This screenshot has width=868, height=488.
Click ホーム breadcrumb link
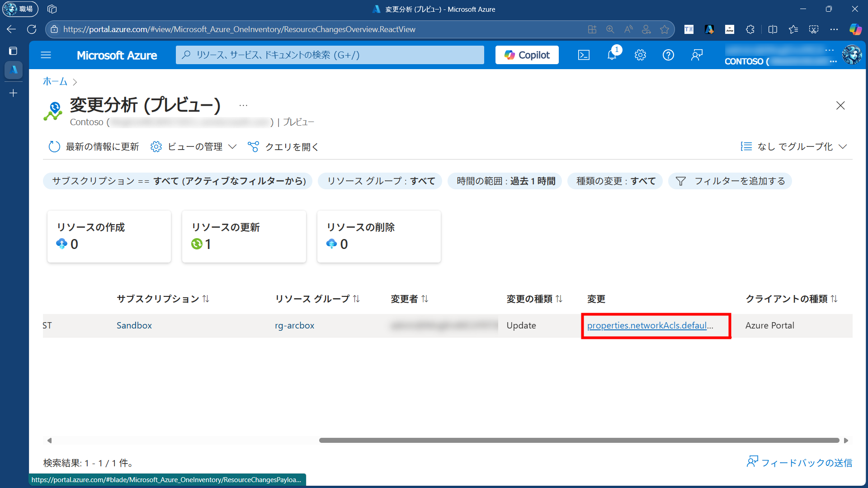click(x=55, y=81)
